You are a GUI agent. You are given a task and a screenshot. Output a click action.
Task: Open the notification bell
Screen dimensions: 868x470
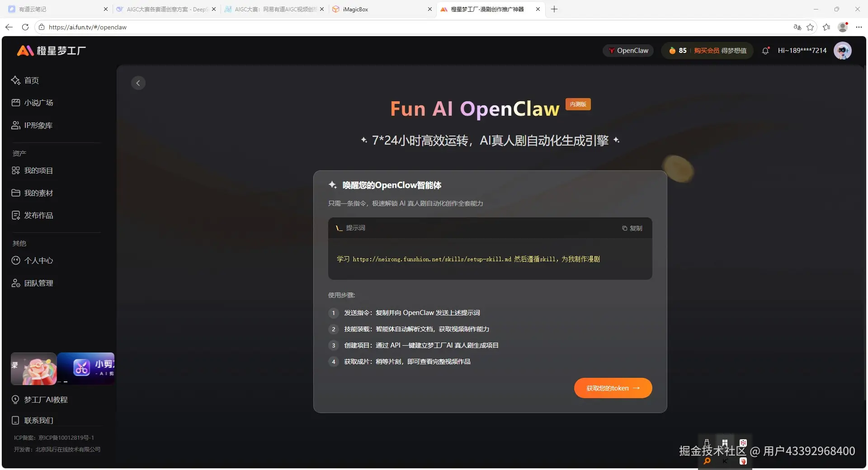[x=765, y=51]
